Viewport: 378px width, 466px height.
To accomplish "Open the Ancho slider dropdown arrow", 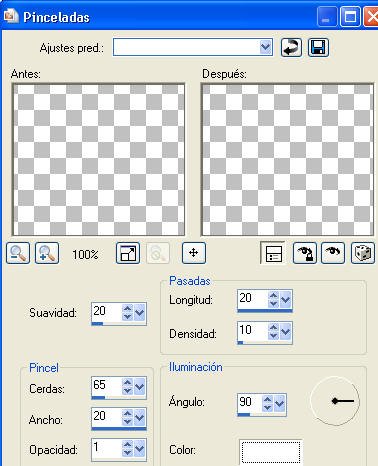I will click(139, 417).
